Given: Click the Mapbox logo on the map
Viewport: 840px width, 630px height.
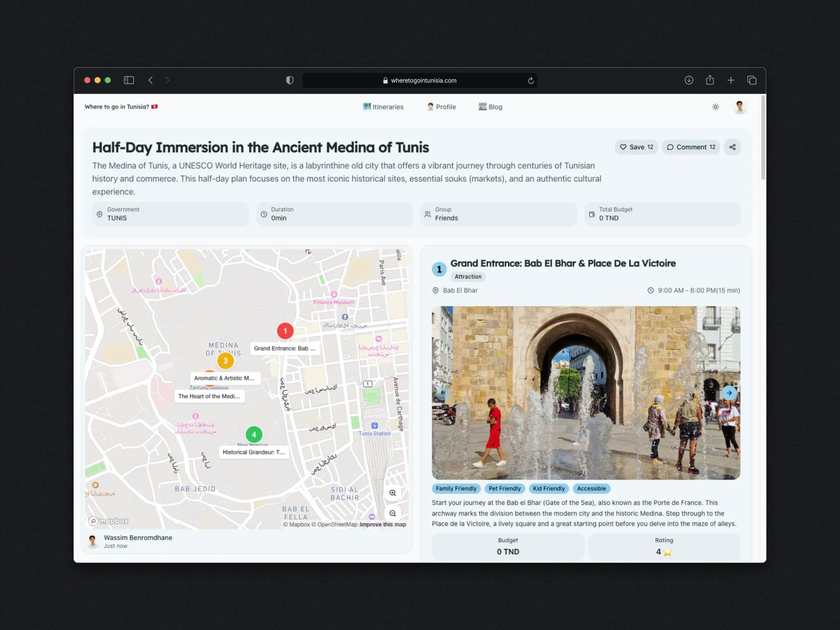Looking at the screenshot, I should (108, 521).
